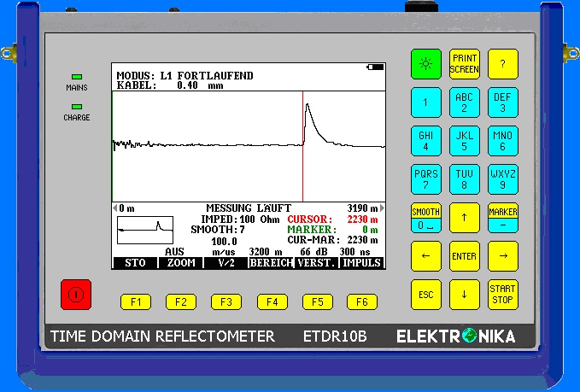Click the '300 ns' pulse value
The image size is (580, 392).
pyautogui.click(x=354, y=252)
